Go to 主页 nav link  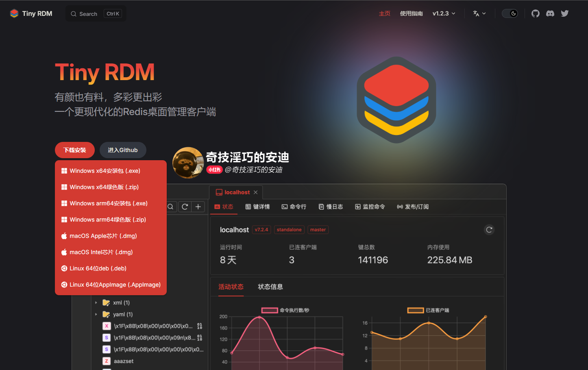click(384, 13)
